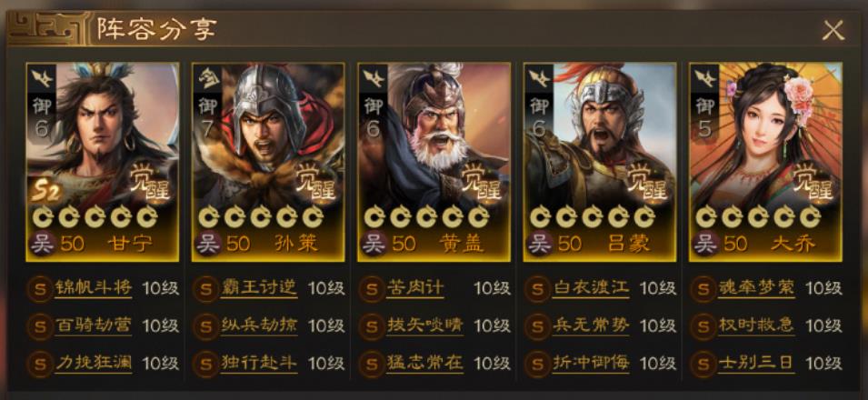The height and width of the screenshot is (400, 868).
Task: Open the 大乔 general portrait card
Action: tap(765, 162)
